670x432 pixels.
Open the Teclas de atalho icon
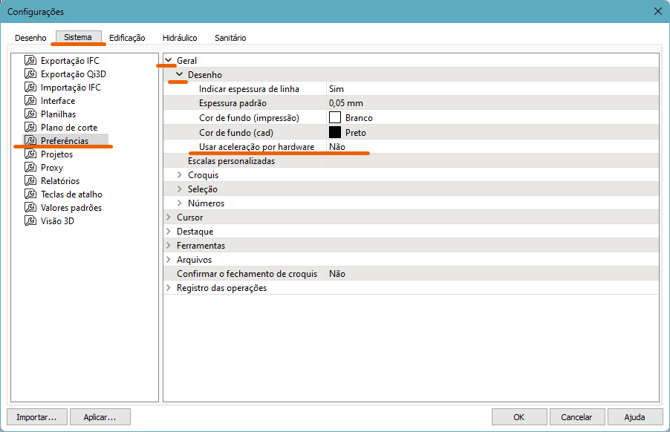31,195
